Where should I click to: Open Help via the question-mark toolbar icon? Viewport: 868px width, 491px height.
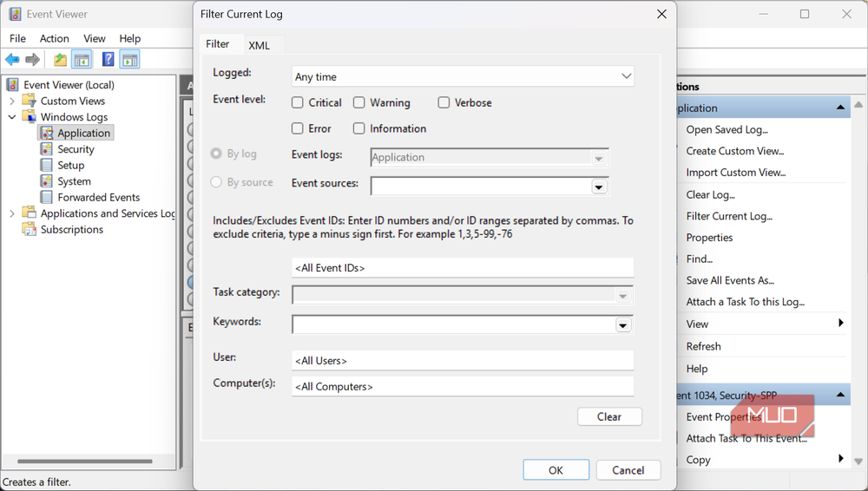click(108, 59)
